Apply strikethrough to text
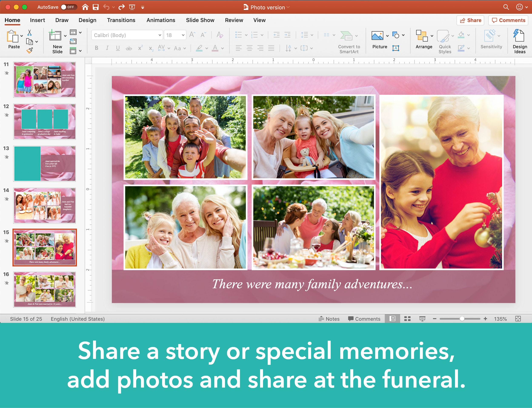532x408 pixels. [x=129, y=48]
